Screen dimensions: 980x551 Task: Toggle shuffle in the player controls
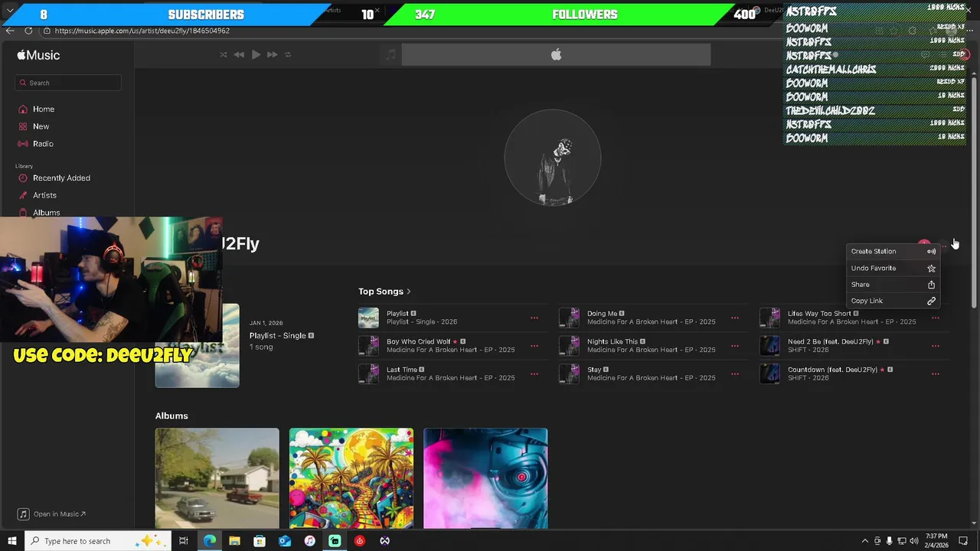pos(224,54)
